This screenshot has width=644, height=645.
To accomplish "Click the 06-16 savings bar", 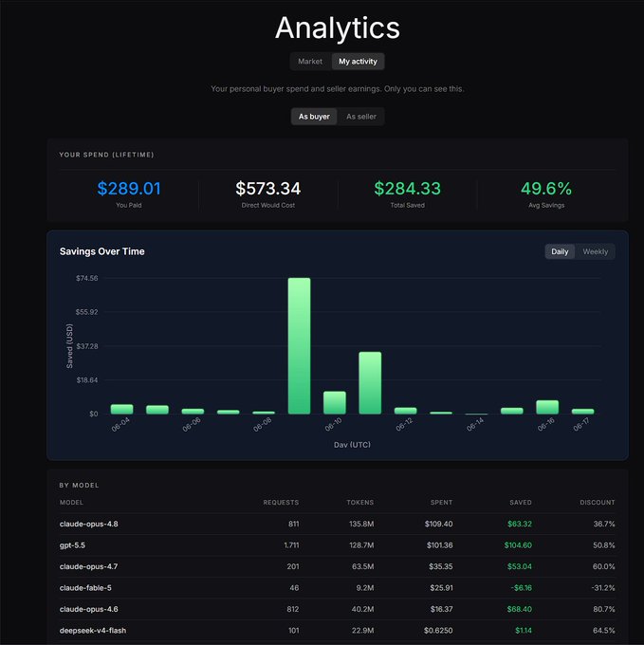I will pos(547,407).
